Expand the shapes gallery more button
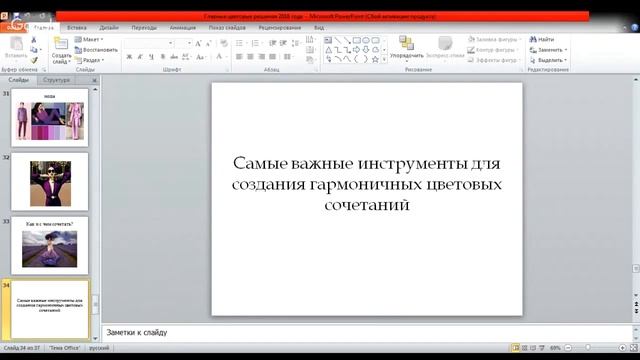 tap(384, 60)
